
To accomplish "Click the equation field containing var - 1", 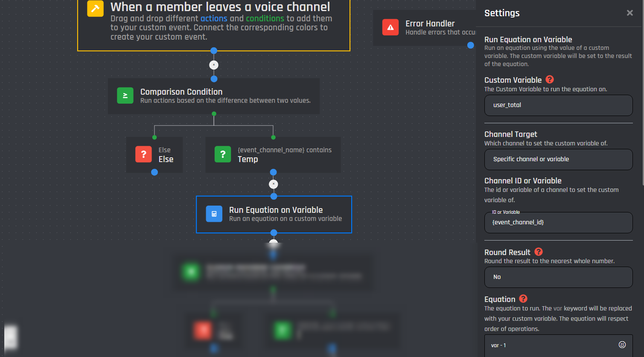I will tap(551, 345).
